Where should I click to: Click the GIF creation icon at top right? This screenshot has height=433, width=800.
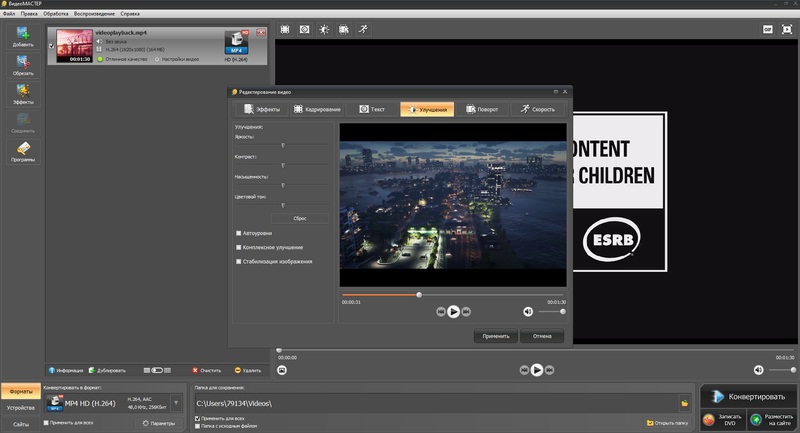tap(767, 30)
